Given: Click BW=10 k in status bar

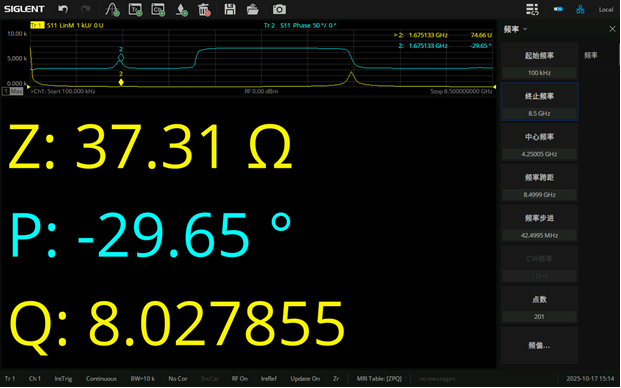Looking at the screenshot, I should pyautogui.click(x=143, y=379).
